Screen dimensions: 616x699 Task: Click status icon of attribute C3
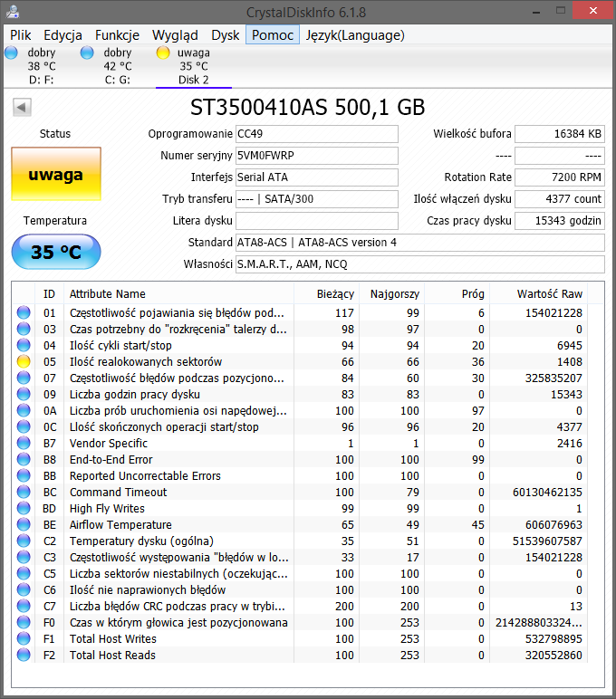click(x=24, y=557)
